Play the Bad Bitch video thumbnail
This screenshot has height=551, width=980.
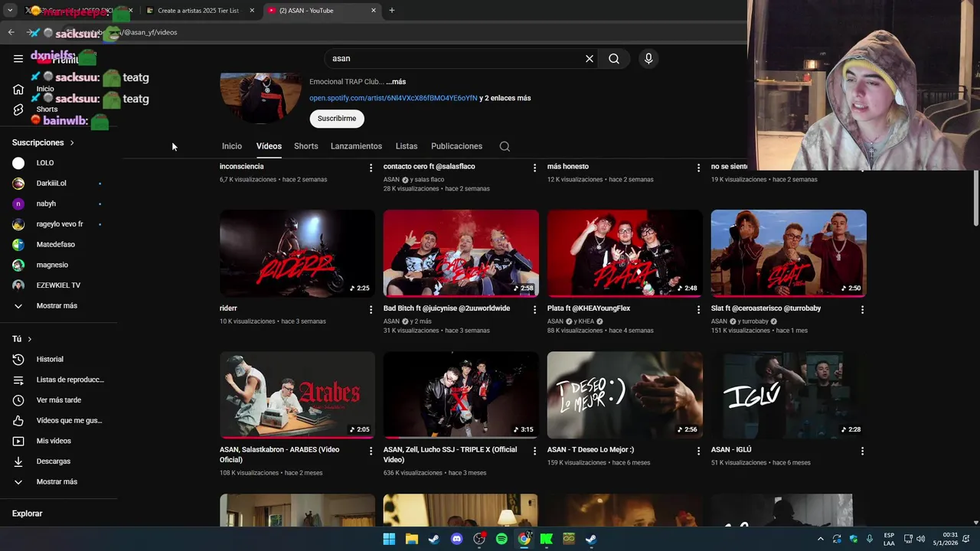coord(461,253)
